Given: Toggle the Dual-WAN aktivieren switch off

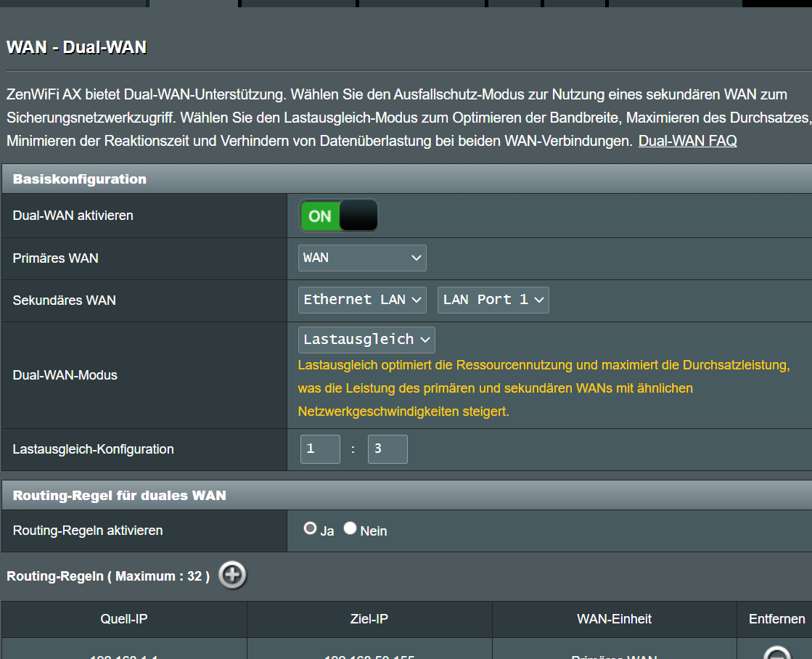Looking at the screenshot, I should pos(339,216).
